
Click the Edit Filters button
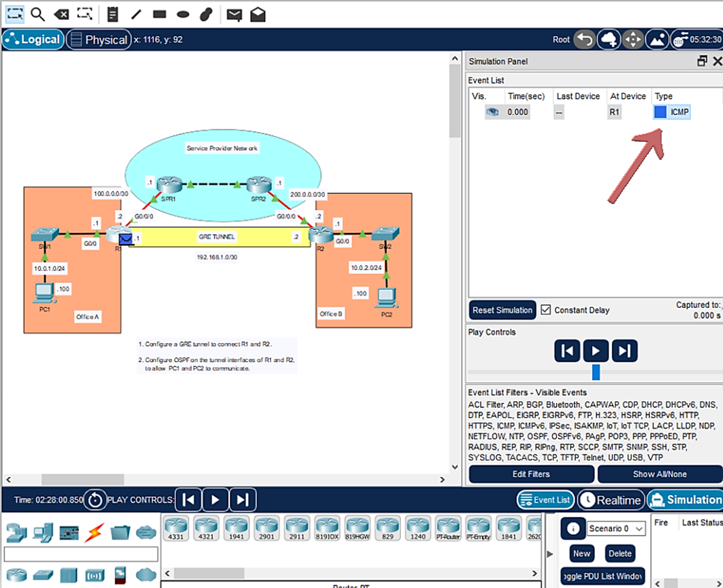(x=531, y=474)
